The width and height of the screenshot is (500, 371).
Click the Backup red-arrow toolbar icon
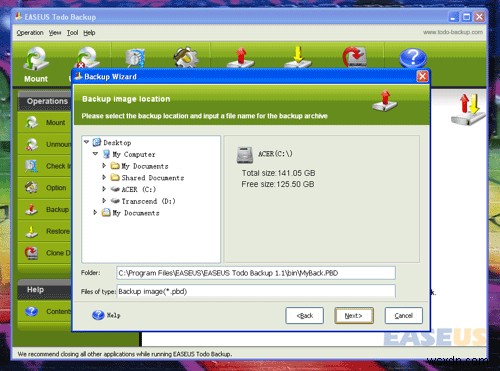(x=241, y=57)
